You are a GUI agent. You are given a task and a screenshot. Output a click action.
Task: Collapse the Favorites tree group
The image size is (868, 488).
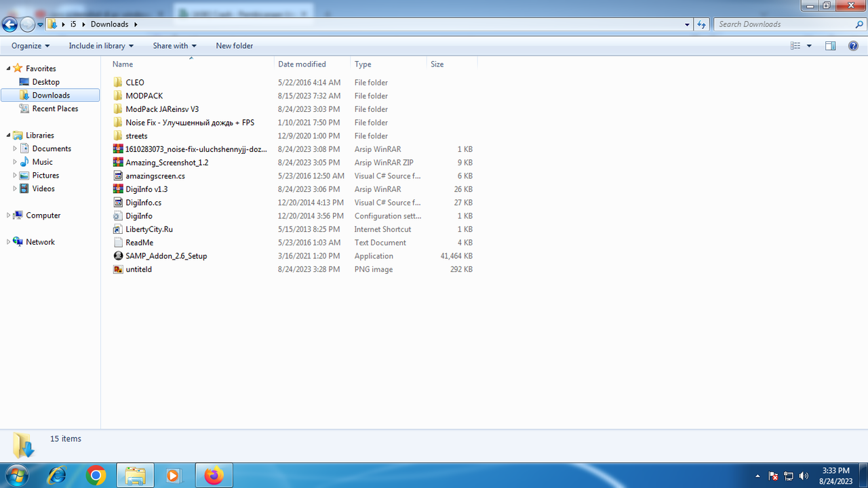(x=9, y=68)
